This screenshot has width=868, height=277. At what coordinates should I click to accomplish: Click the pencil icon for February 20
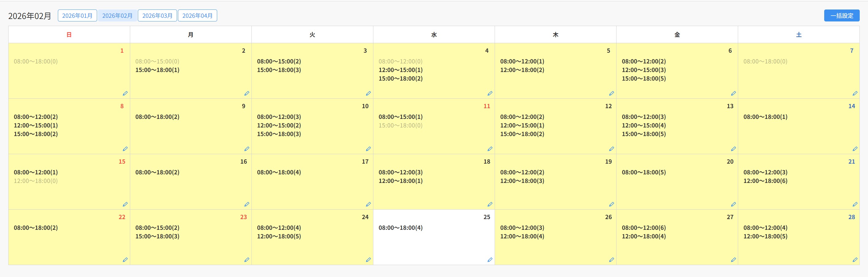click(x=733, y=204)
